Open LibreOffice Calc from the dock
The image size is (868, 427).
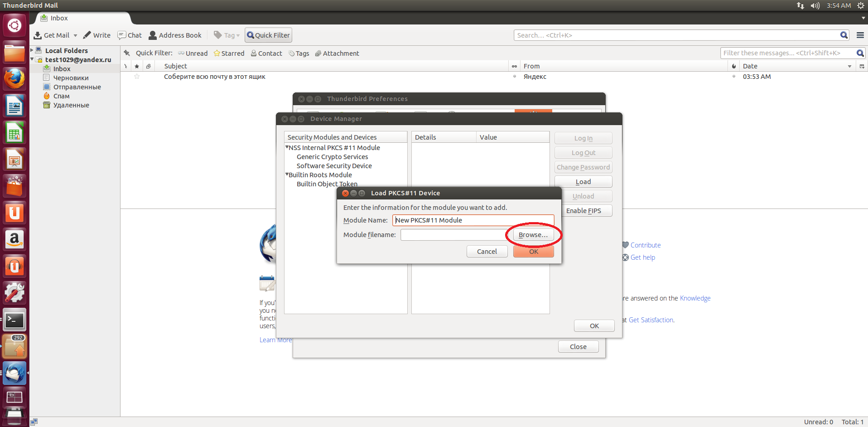tap(14, 133)
